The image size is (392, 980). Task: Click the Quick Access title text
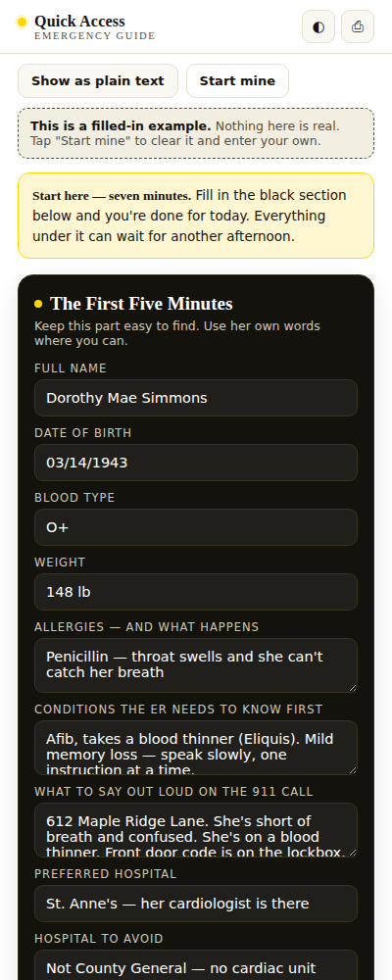tap(79, 22)
